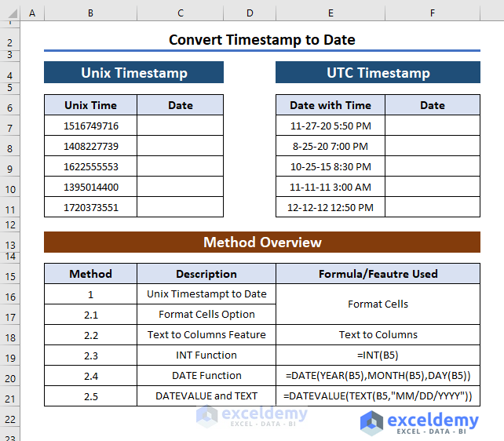Click the =INT(B5) formula cell
Viewport: 504px width, 441px height.
pos(378,355)
